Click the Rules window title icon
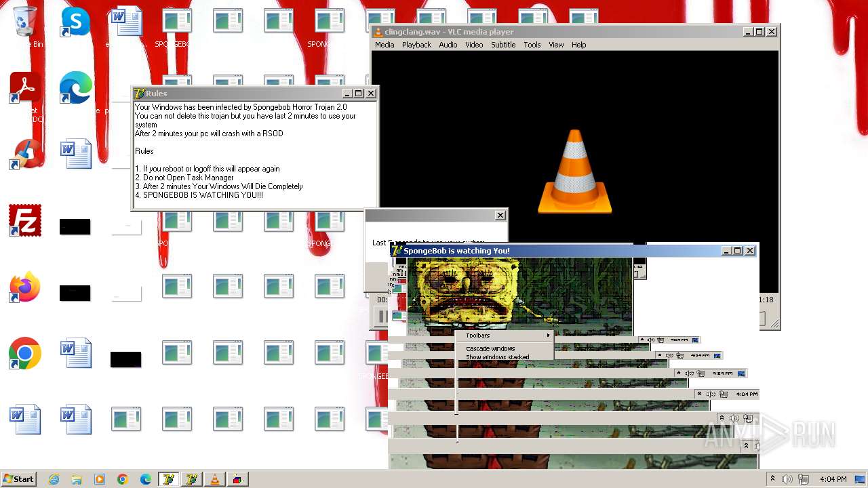The height and width of the screenshot is (488, 868). pyautogui.click(x=139, y=94)
